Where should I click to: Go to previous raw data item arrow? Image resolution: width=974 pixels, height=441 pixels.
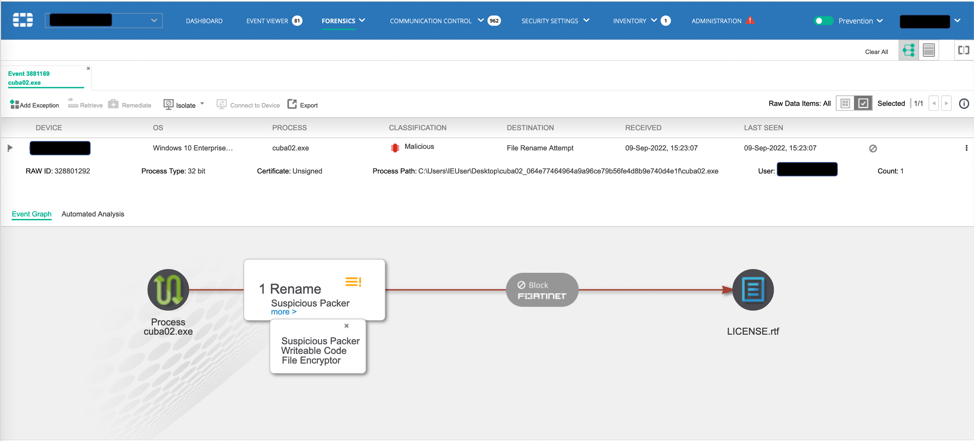[933, 104]
